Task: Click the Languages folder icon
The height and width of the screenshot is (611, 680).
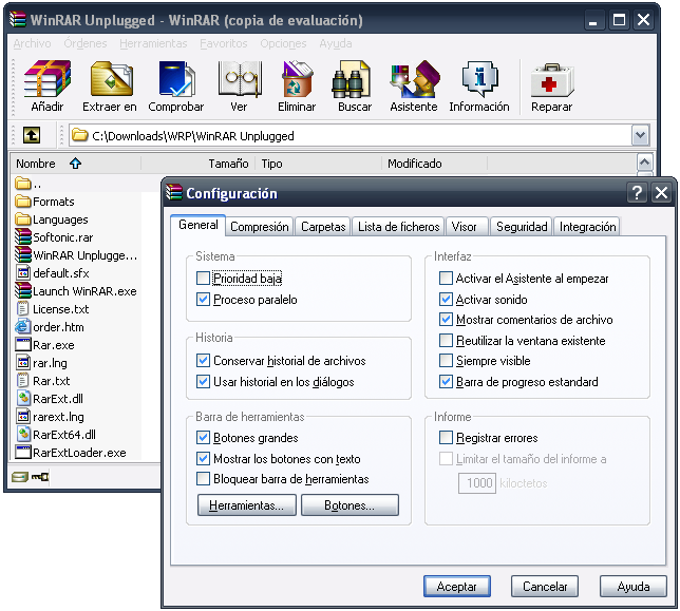Action: tap(23, 219)
